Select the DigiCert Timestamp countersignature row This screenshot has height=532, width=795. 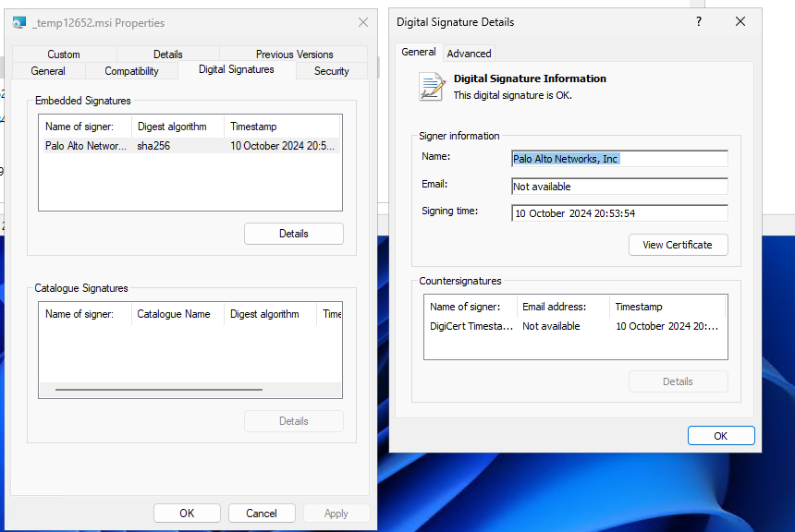(576, 326)
